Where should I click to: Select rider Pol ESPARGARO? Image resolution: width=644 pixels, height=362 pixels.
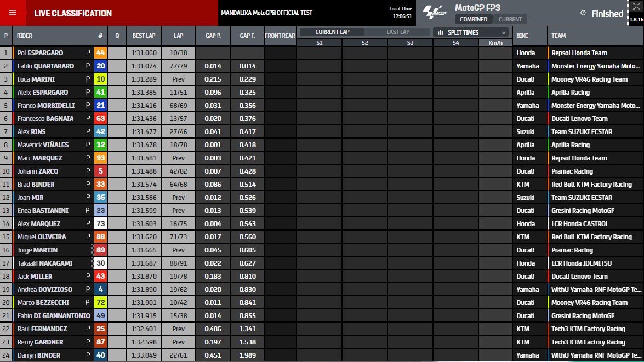pyautogui.click(x=40, y=53)
